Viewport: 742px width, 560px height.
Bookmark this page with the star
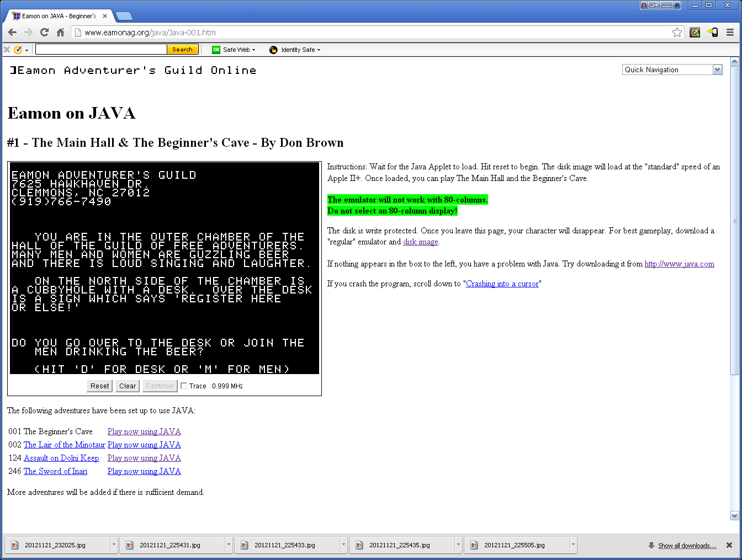tap(677, 33)
